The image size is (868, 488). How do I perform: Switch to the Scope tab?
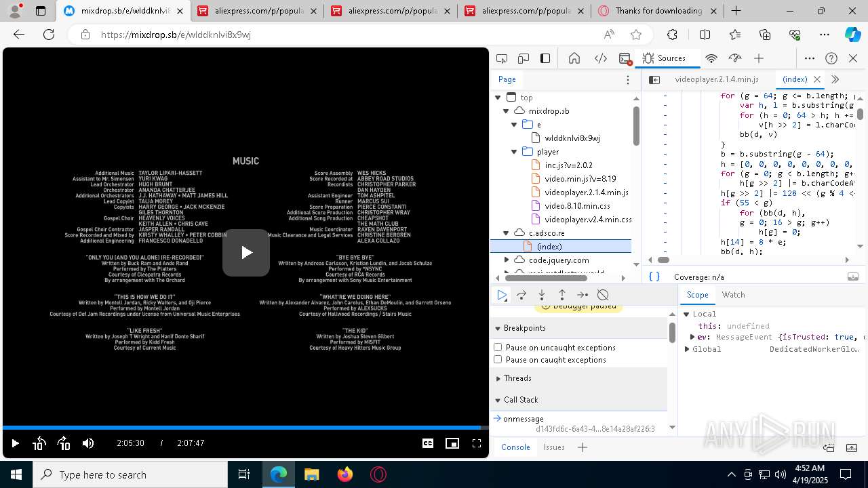[697, 295]
